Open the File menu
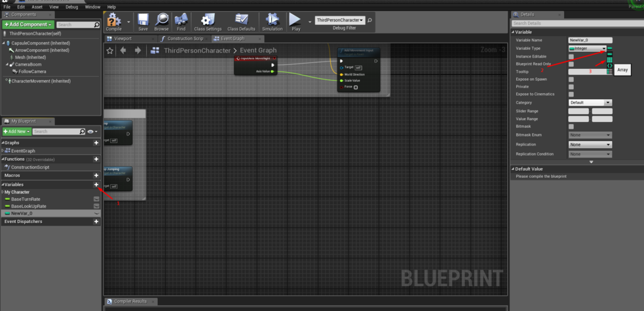The width and height of the screenshot is (644, 311). point(7,7)
